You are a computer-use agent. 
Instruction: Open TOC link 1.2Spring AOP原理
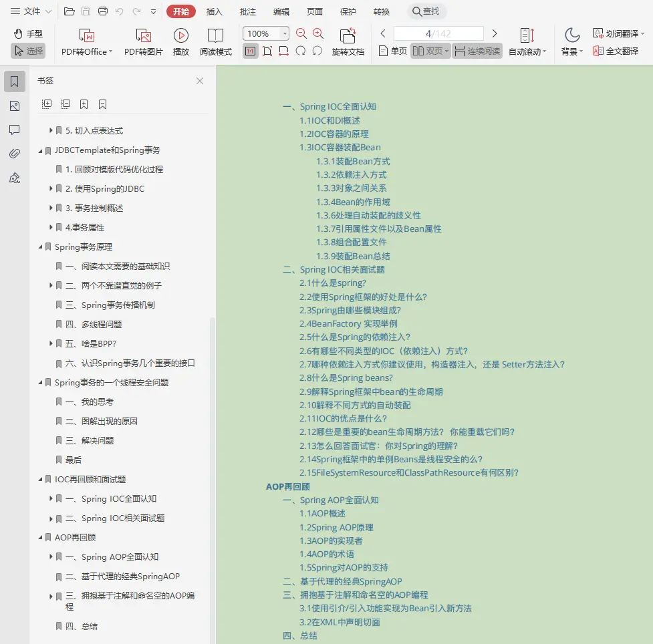336,528
